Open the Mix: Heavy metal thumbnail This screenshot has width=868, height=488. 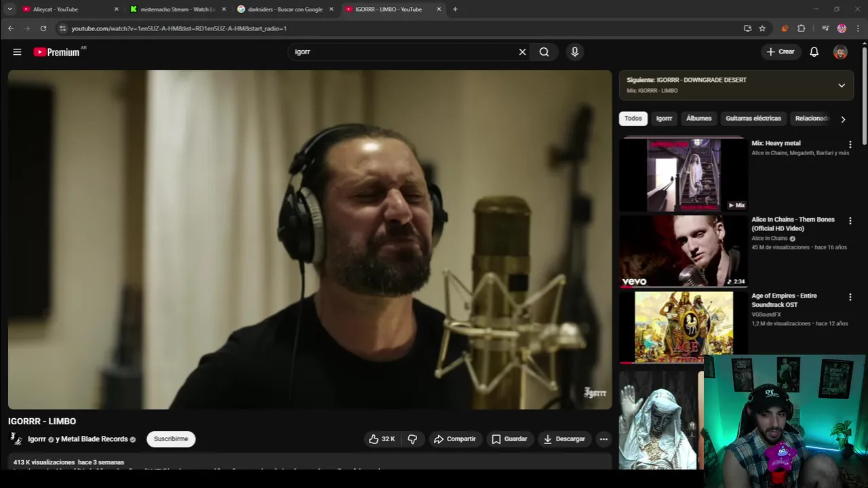683,175
